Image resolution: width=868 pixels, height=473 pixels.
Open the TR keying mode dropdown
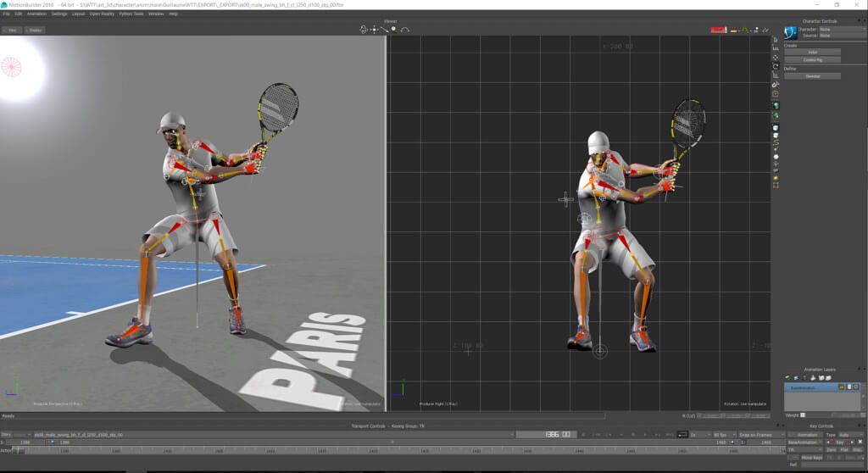805,450
